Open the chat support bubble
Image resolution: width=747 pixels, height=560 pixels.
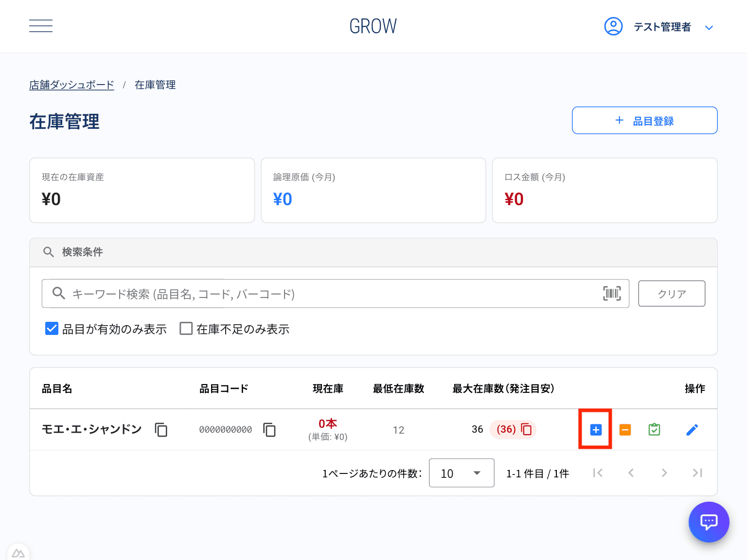pos(709,522)
